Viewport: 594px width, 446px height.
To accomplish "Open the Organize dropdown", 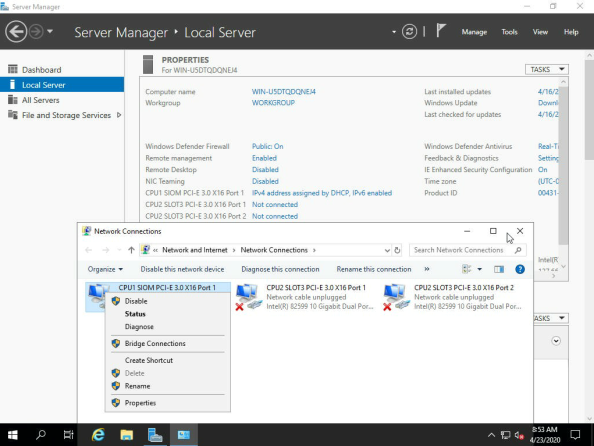I will point(105,269).
